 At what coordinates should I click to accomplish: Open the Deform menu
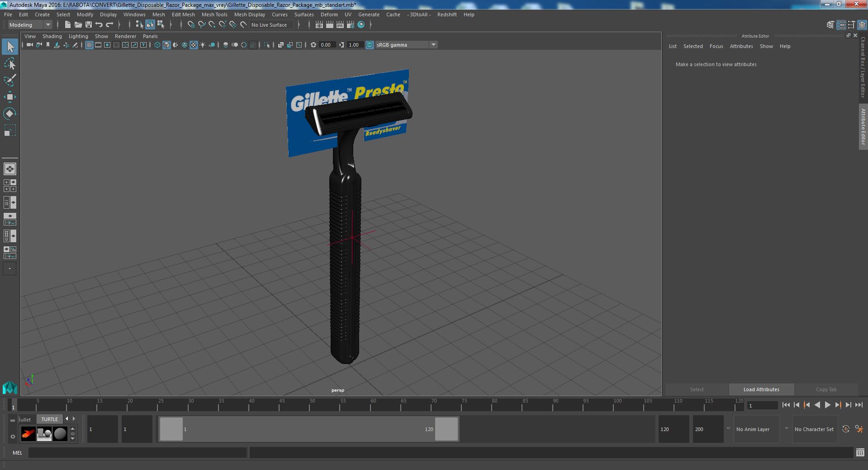[x=329, y=14]
